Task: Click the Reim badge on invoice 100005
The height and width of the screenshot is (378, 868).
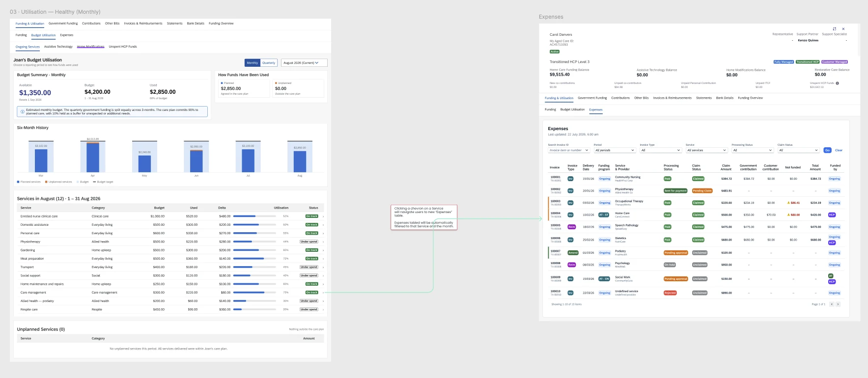Action: pos(572,227)
